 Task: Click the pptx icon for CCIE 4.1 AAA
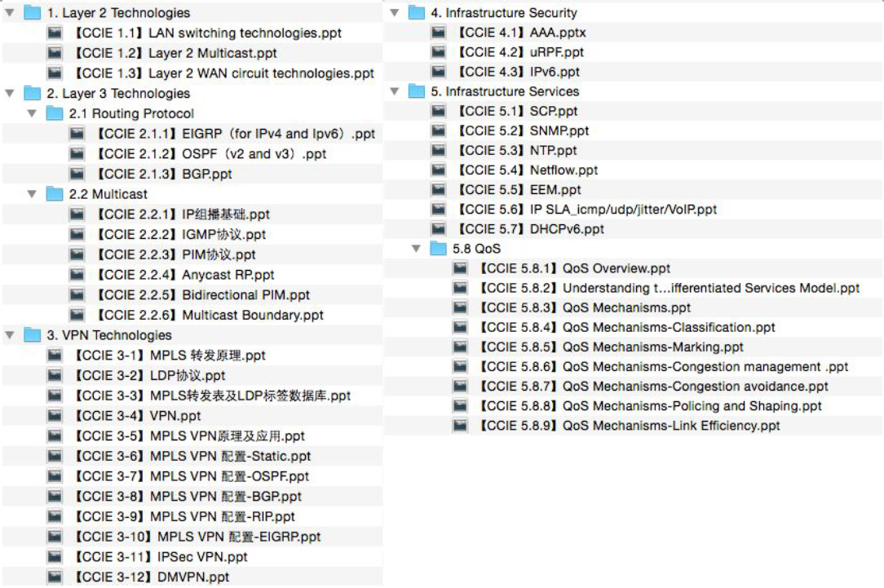point(439,32)
